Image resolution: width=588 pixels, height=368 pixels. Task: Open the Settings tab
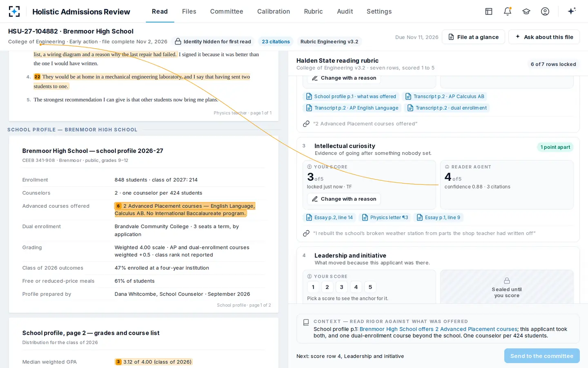(379, 11)
